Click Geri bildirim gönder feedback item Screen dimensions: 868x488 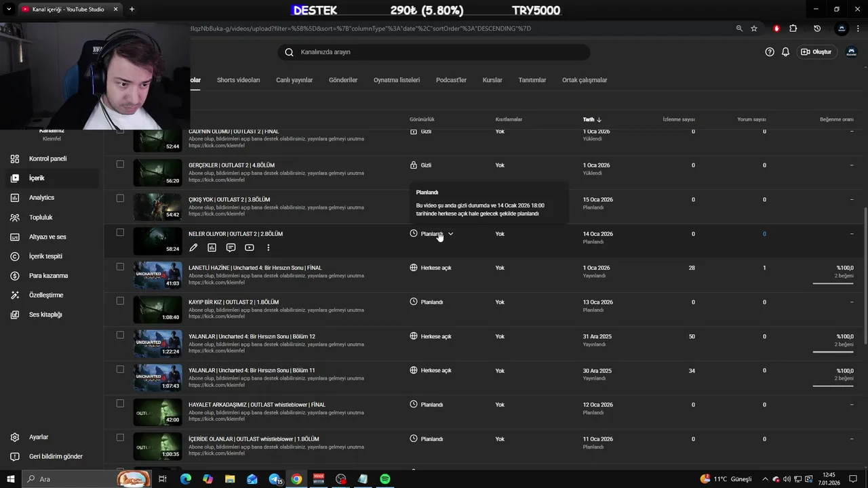51,457
